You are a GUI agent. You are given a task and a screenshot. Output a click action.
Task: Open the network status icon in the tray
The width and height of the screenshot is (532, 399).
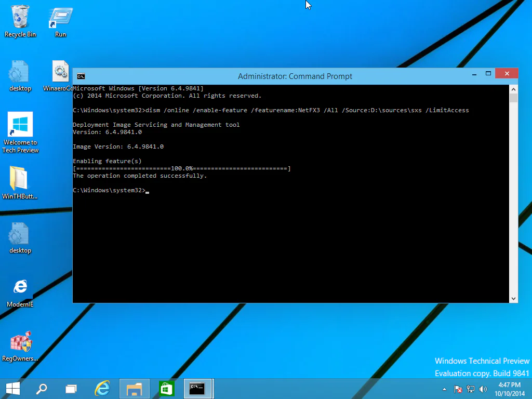[470, 389]
